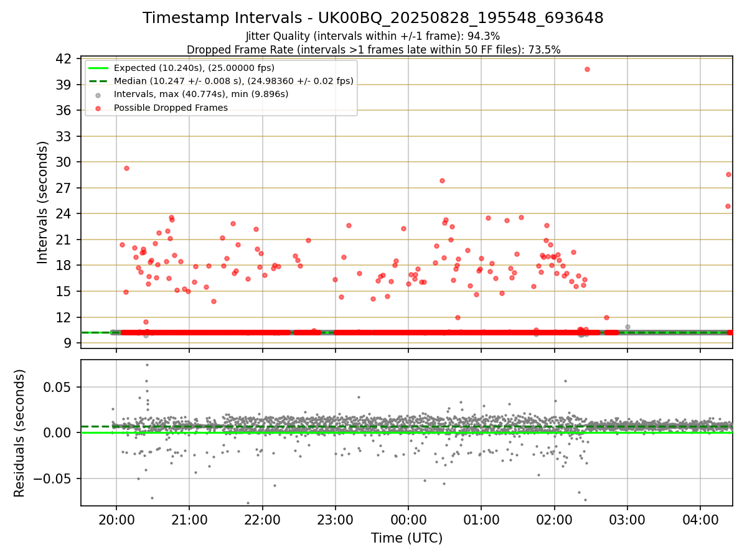Click the −0.05 residuals tick label
Image resolution: width=747 pixels, height=560 pixels.
pyautogui.click(x=52, y=478)
